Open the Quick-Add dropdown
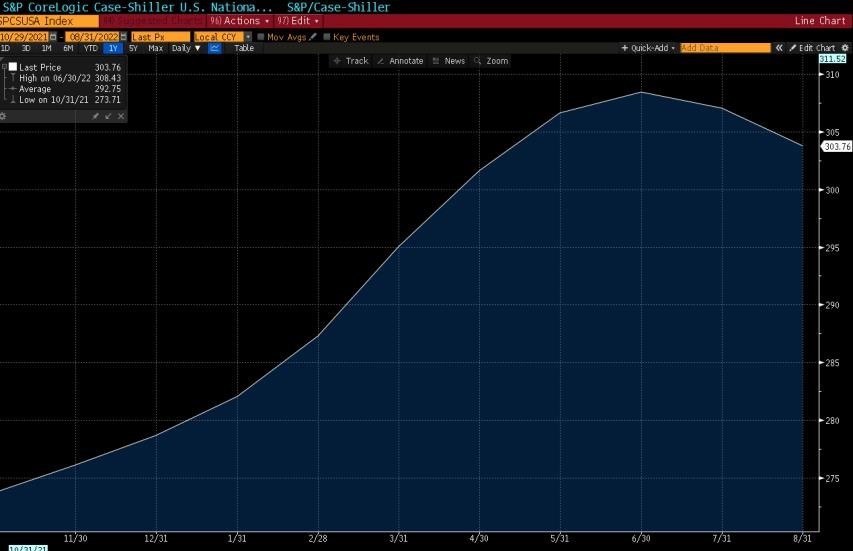 point(649,48)
